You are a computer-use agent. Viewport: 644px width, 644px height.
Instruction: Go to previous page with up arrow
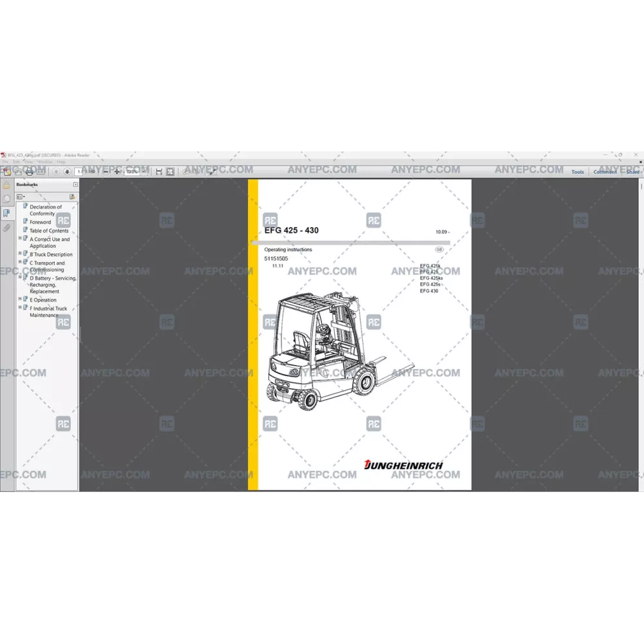pyautogui.click(x=57, y=172)
